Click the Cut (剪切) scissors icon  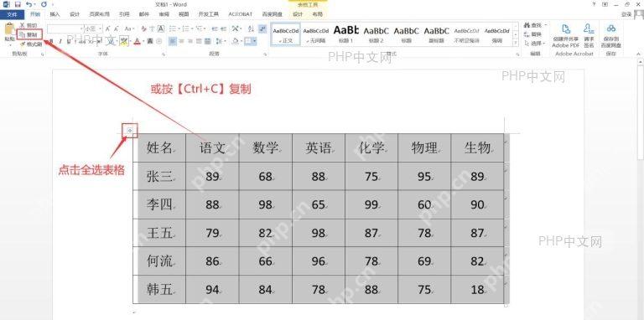coord(23,25)
